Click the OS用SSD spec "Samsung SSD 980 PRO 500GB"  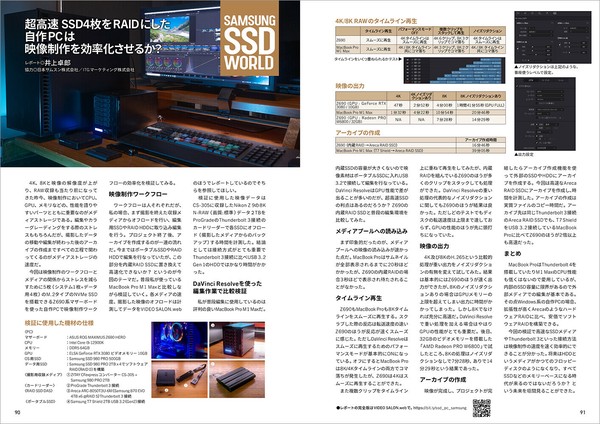(x=95, y=359)
